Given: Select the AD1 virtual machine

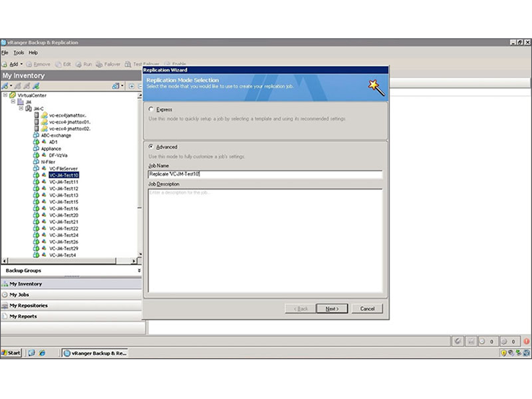Looking at the screenshot, I should [53, 142].
